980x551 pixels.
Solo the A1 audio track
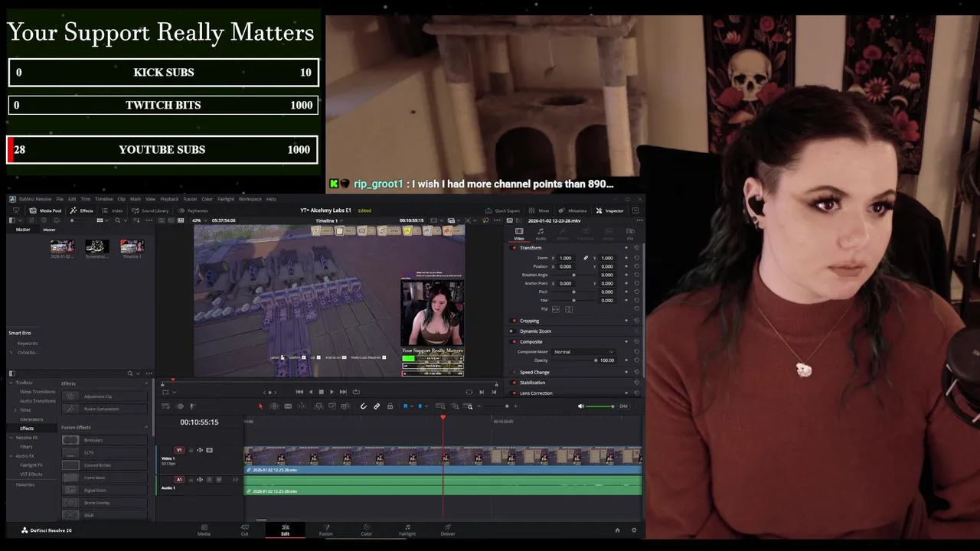point(210,480)
